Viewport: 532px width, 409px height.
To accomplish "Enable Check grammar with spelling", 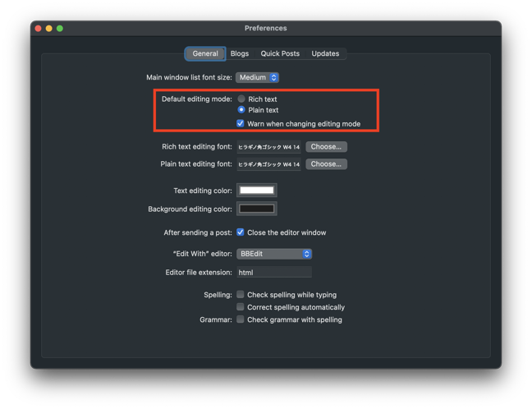I will tap(241, 319).
